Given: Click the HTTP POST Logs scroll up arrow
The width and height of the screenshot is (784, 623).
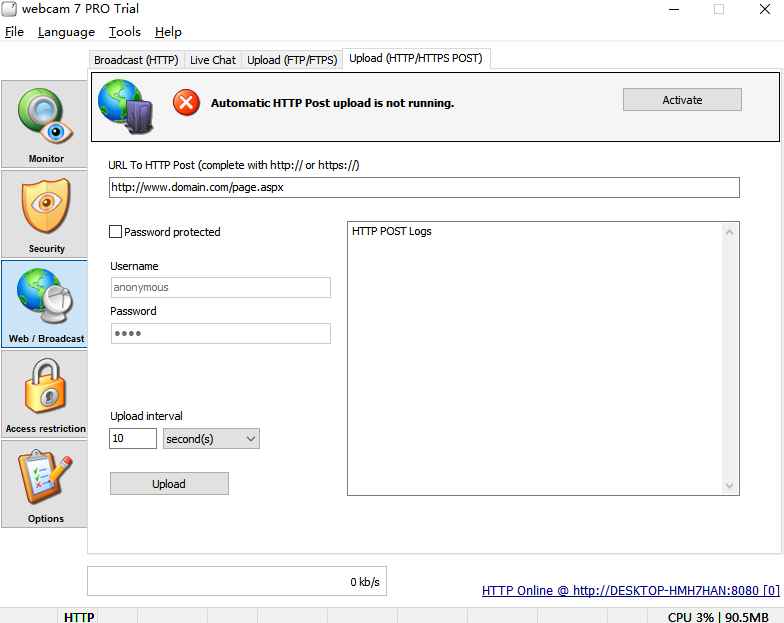Looking at the screenshot, I should pyautogui.click(x=730, y=232).
